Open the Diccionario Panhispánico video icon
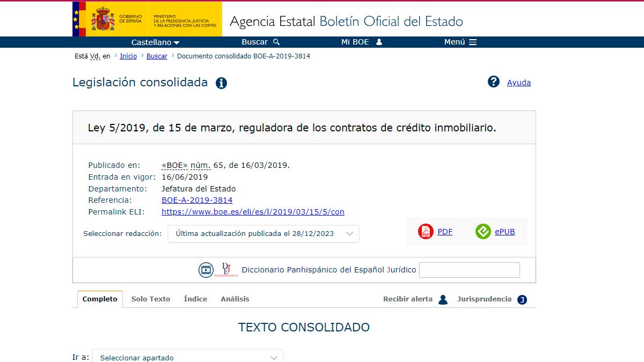Image resolution: width=644 pixels, height=362 pixels. (x=205, y=270)
